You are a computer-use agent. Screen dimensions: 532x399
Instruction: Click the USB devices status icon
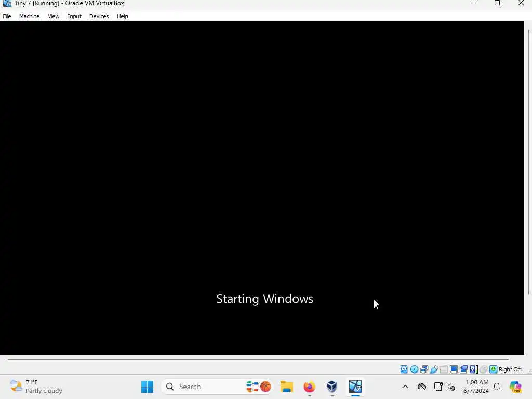[434, 369]
